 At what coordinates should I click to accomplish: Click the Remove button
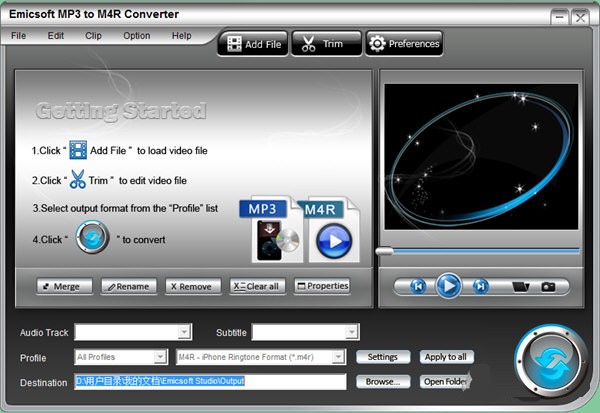coord(193,286)
